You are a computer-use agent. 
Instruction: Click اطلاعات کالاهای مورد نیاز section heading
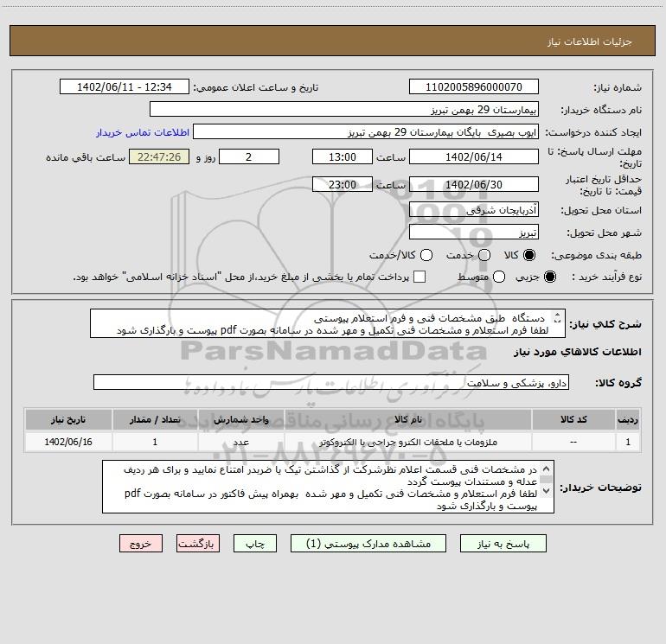click(577, 352)
